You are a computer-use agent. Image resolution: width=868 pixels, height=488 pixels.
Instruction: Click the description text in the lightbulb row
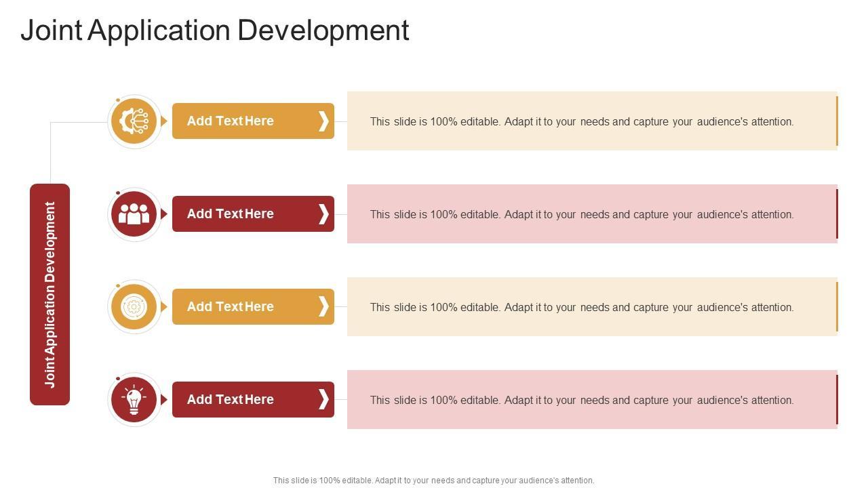point(581,400)
